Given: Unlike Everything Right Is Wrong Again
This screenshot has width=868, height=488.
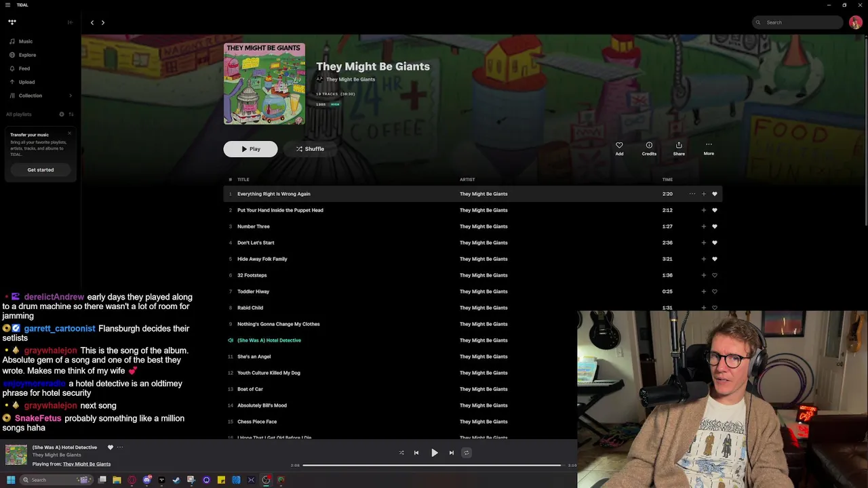Looking at the screenshot, I should pos(715,194).
